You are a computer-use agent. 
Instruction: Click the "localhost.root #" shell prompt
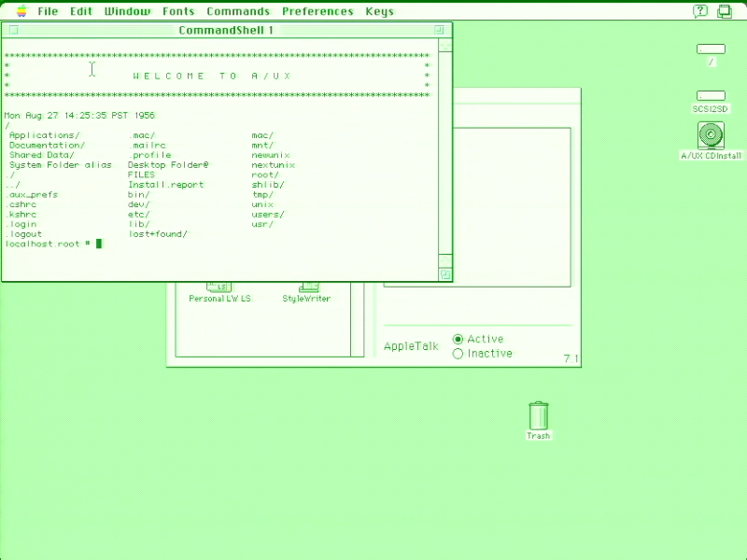point(48,244)
